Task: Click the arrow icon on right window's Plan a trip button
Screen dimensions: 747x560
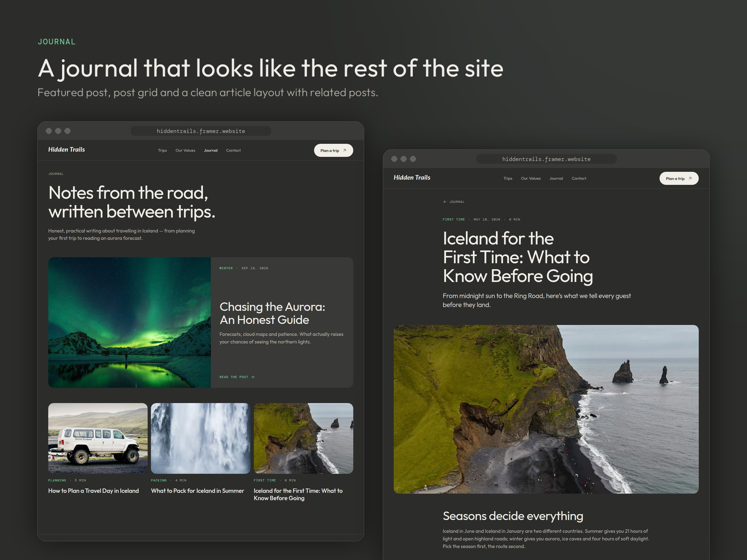Action: coord(690,178)
